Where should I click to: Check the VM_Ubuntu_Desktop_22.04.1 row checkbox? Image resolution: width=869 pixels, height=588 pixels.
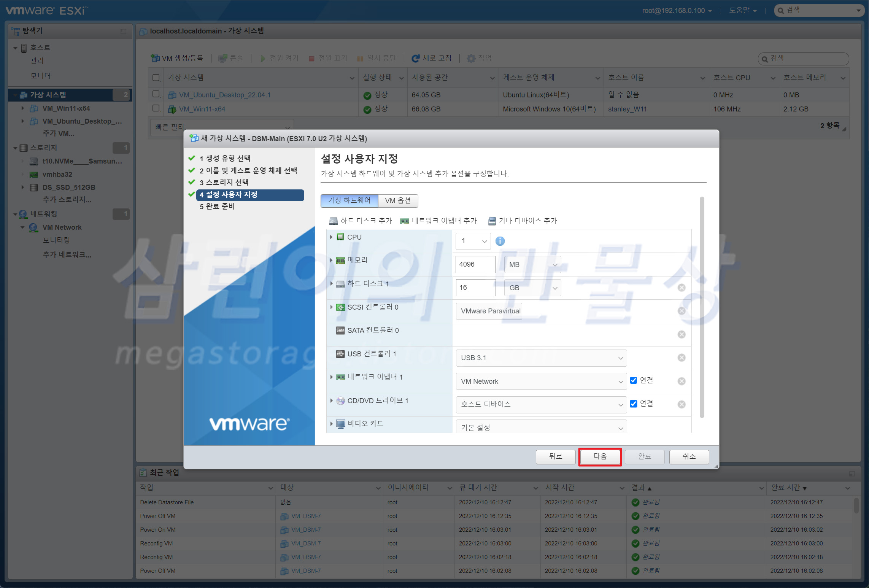tap(156, 94)
